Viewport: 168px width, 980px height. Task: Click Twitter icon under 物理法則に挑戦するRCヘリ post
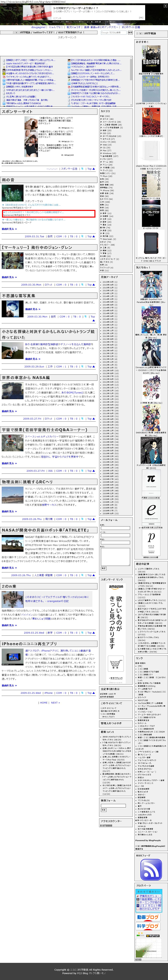[82, 519]
